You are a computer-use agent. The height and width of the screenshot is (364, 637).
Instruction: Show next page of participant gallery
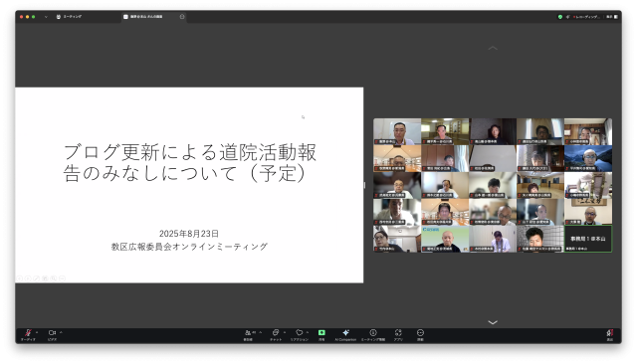click(x=493, y=322)
